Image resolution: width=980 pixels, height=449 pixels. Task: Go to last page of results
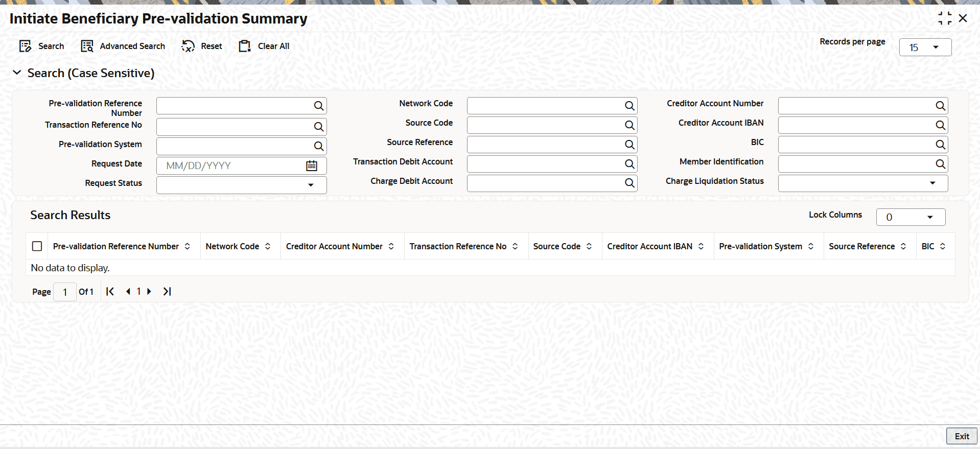167,291
